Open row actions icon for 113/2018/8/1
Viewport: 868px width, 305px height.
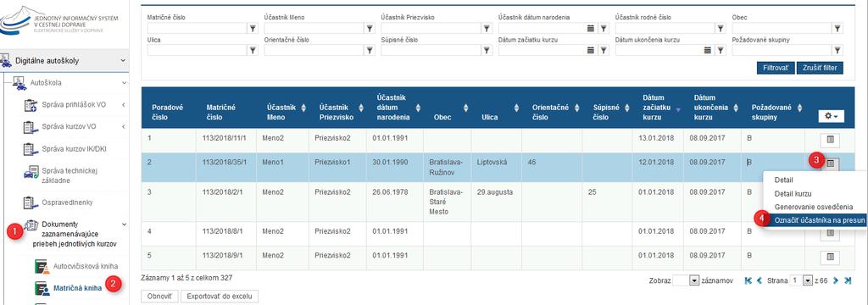(830, 233)
